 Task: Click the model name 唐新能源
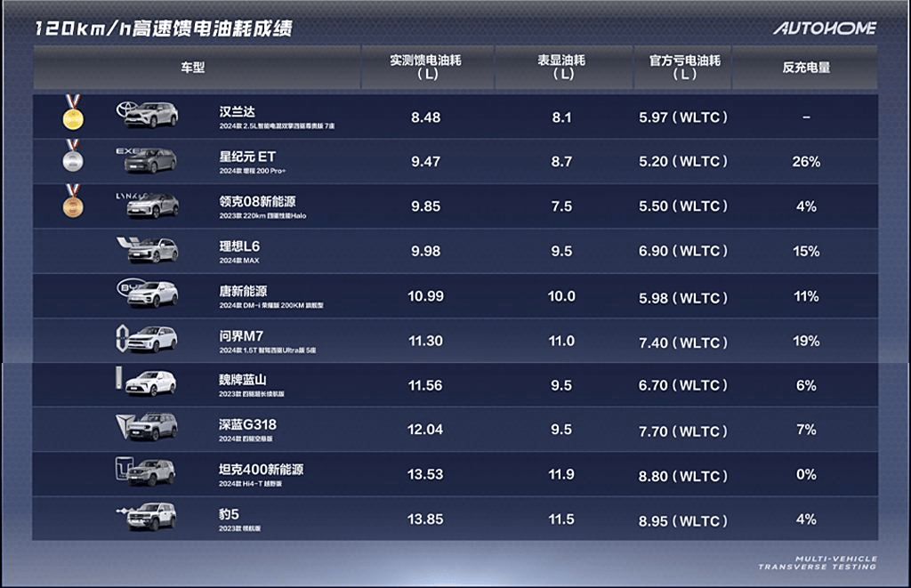click(x=243, y=291)
